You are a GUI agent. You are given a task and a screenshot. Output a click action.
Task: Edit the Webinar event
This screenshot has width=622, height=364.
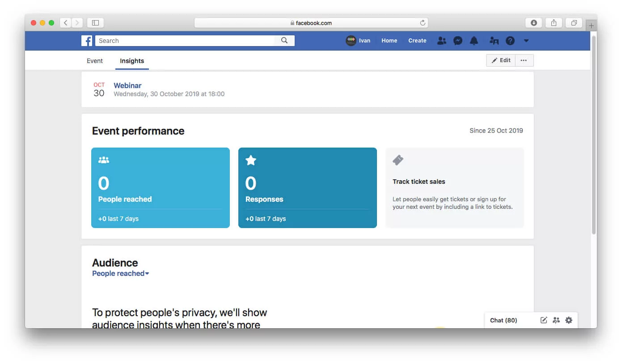(500, 60)
